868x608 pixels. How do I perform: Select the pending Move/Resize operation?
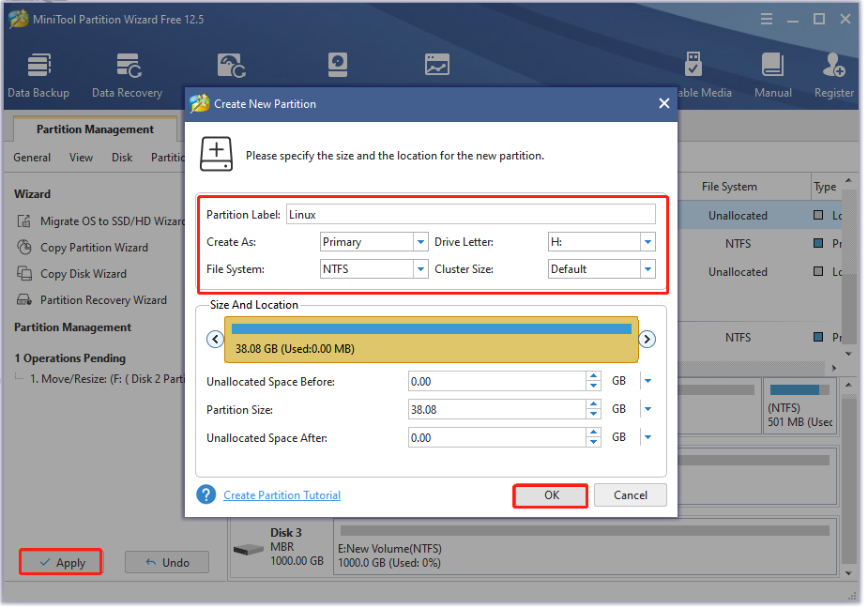105,380
